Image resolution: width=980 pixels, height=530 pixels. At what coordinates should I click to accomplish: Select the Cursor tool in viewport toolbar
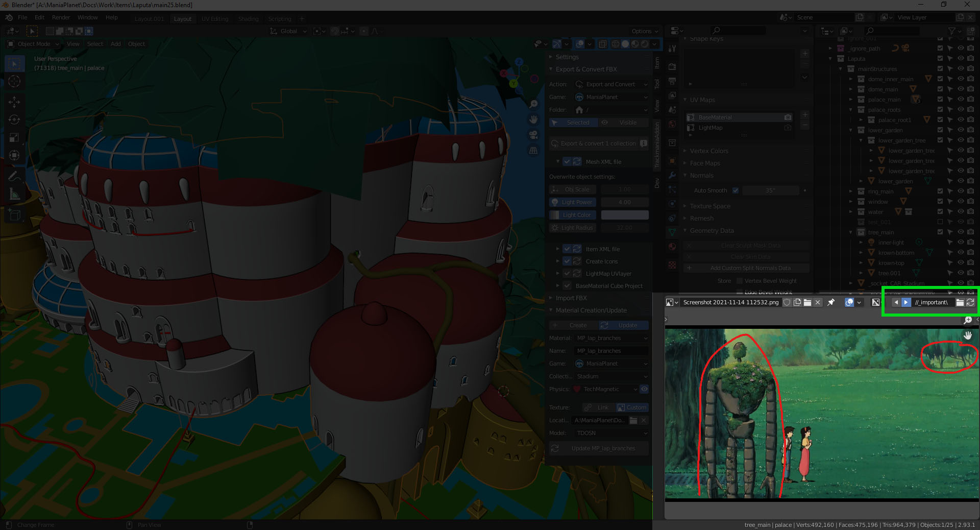point(14,81)
